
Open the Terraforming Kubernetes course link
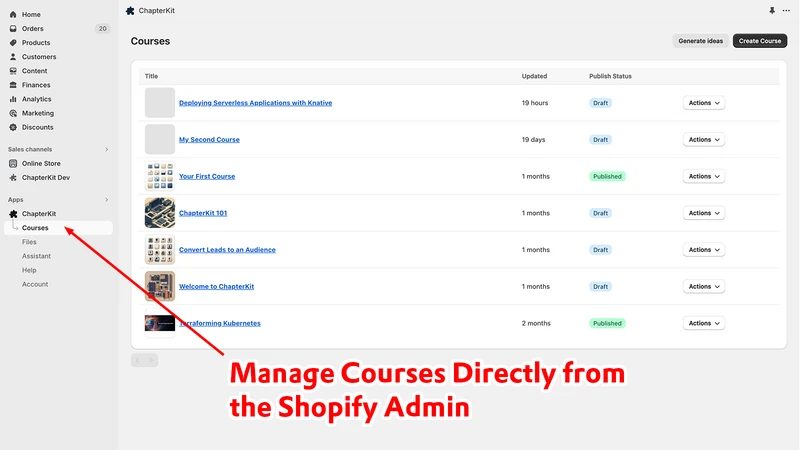(220, 323)
